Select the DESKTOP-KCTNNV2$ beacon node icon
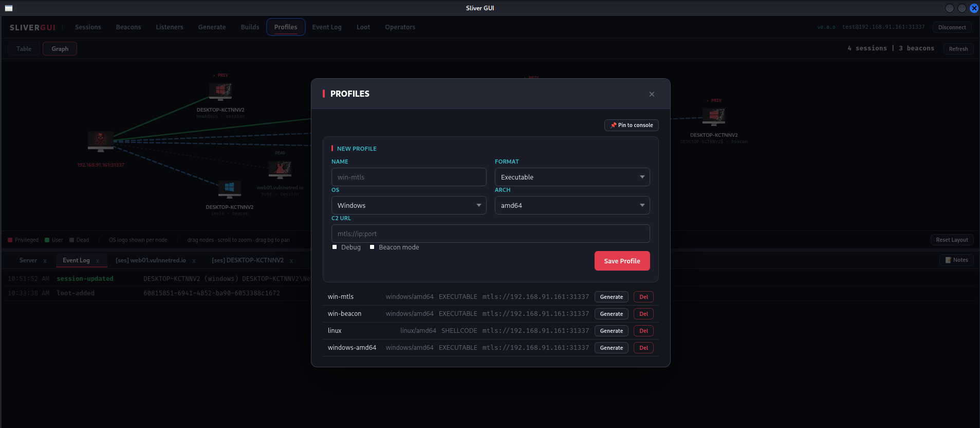 click(714, 117)
